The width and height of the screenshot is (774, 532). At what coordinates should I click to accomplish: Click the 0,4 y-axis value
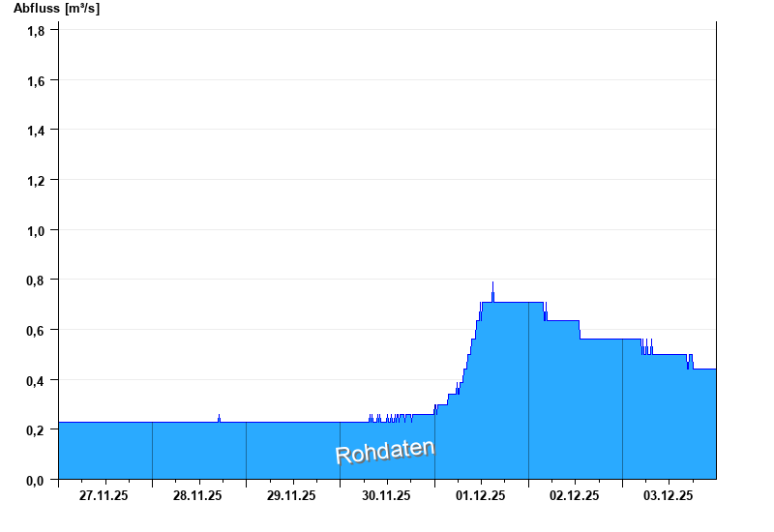pos(36,380)
